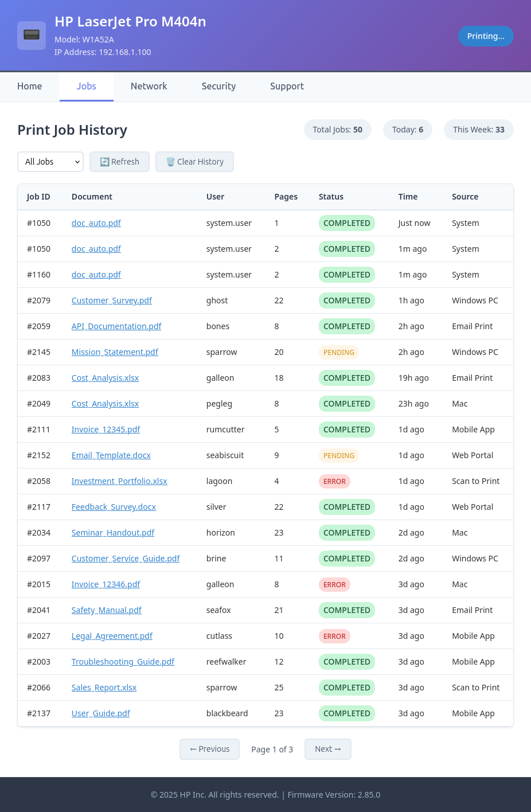Image resolution: width=531 pixels, height=812 pixels.
Task: Go to the Security tab
Action: click(218, 86)
